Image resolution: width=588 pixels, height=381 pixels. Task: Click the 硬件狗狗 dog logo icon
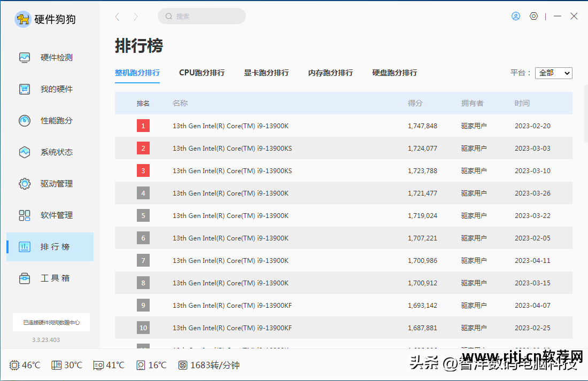click(23, 19)
